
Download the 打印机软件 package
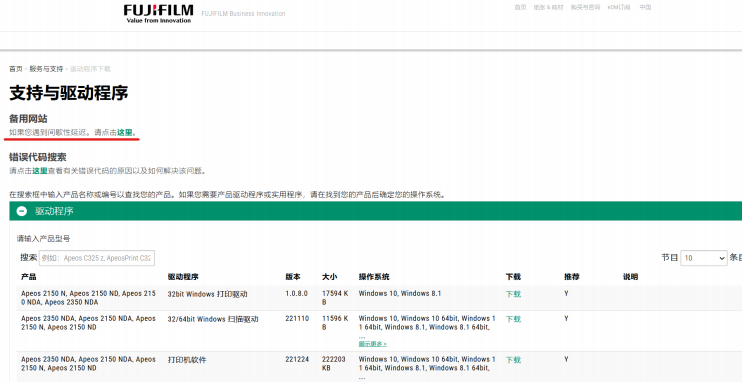(513, 360)
